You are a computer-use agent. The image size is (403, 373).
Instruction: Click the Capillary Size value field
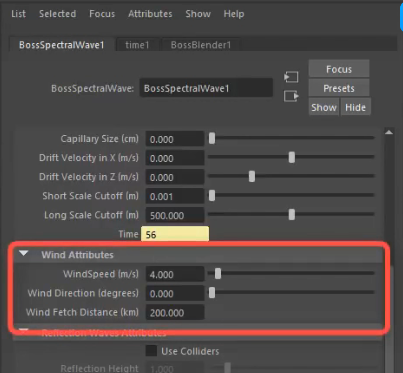pyautogui.click(x=175, y=139)
